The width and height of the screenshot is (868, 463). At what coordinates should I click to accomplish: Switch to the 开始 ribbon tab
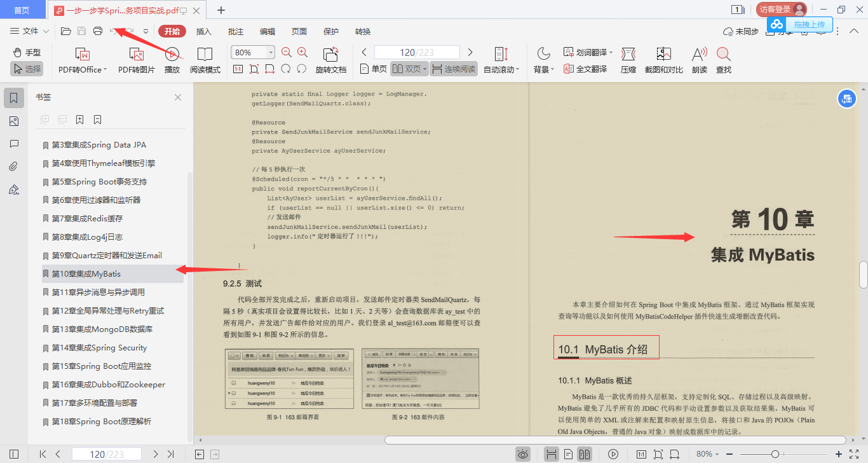tap(172, 31)
